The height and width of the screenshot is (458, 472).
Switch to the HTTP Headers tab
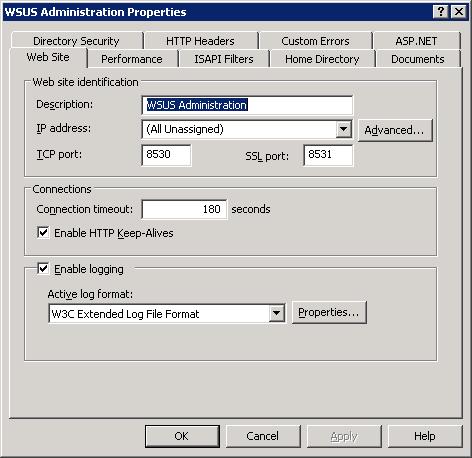[x=200, y=41]
